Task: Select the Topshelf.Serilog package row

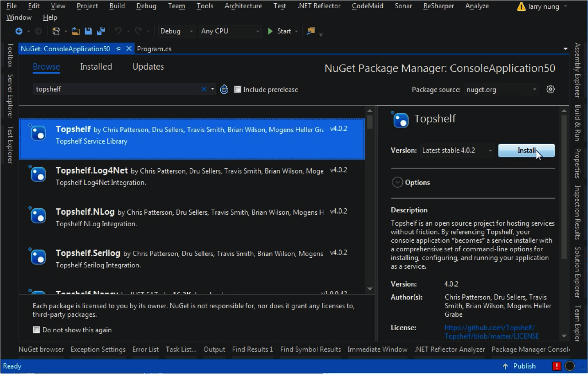Action: pos(192,259)
